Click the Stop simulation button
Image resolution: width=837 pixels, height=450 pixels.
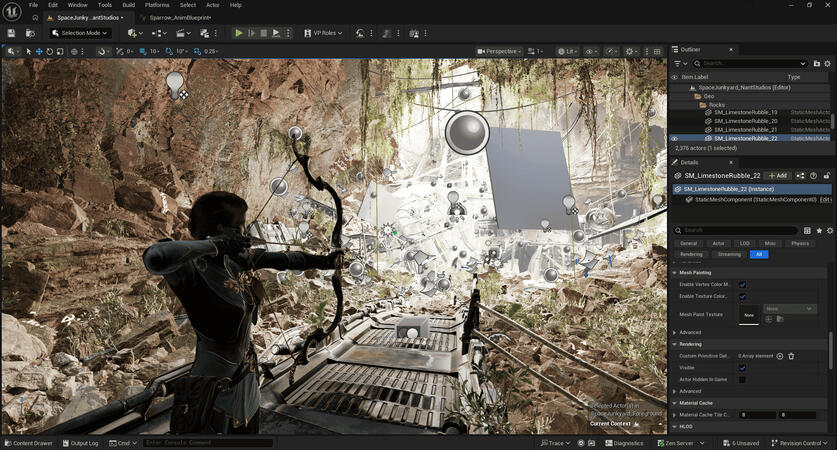(x=264, y=33)
